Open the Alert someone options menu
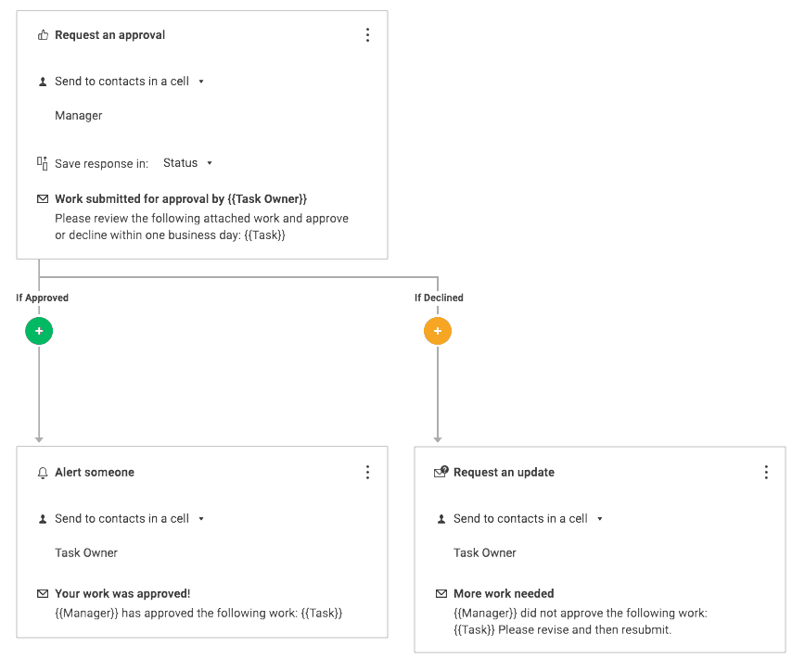Screen dimensions: 805x672 coord(367,473)
